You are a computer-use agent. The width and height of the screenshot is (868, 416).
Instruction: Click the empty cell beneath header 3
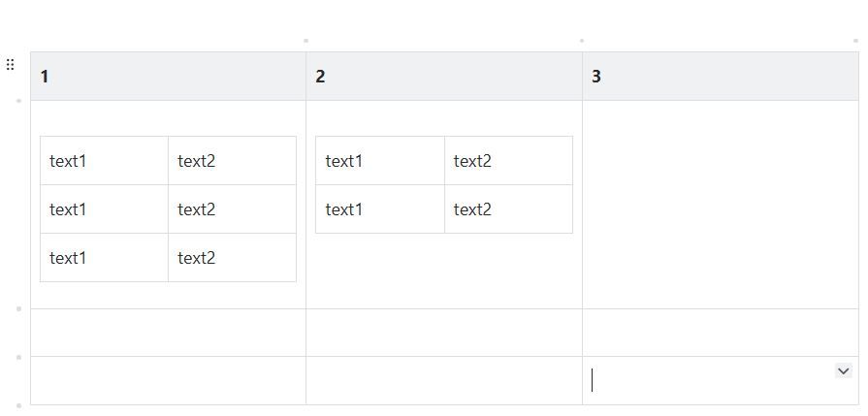pos(720,204)
